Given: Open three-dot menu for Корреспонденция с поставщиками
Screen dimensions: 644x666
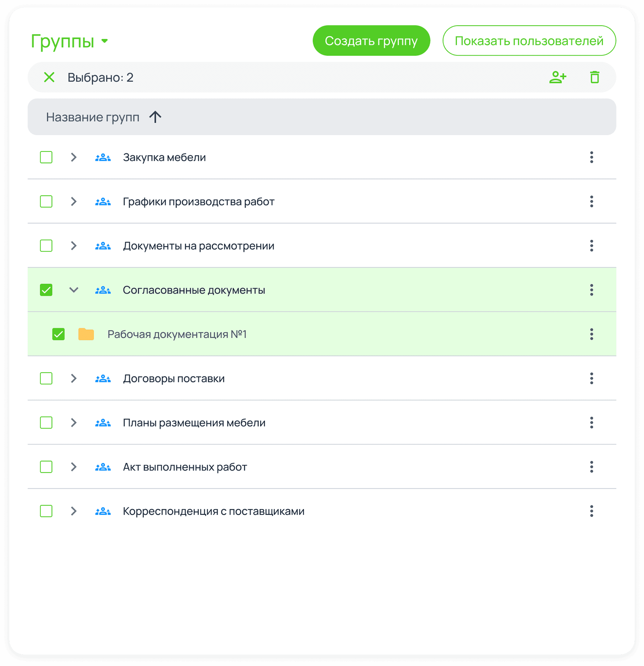Looking at the screenshot, I should point(591,511).
